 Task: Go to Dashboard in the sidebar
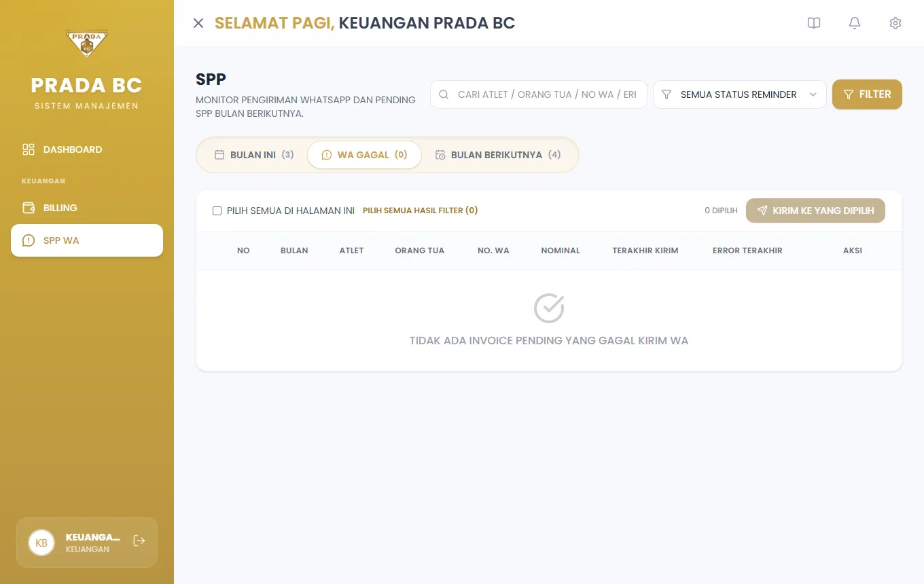point(87,149)
